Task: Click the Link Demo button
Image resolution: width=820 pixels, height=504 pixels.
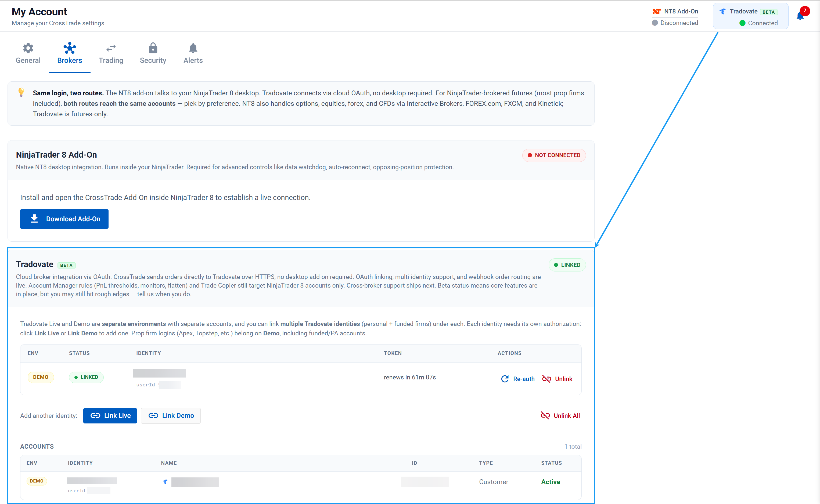Action: coord(171,416)
